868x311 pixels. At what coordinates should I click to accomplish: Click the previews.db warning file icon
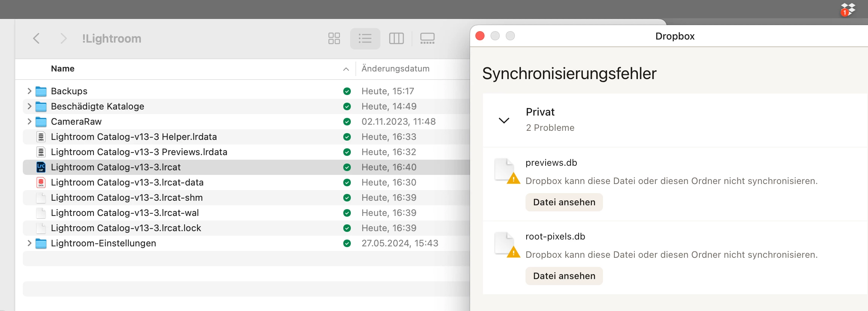507,171
